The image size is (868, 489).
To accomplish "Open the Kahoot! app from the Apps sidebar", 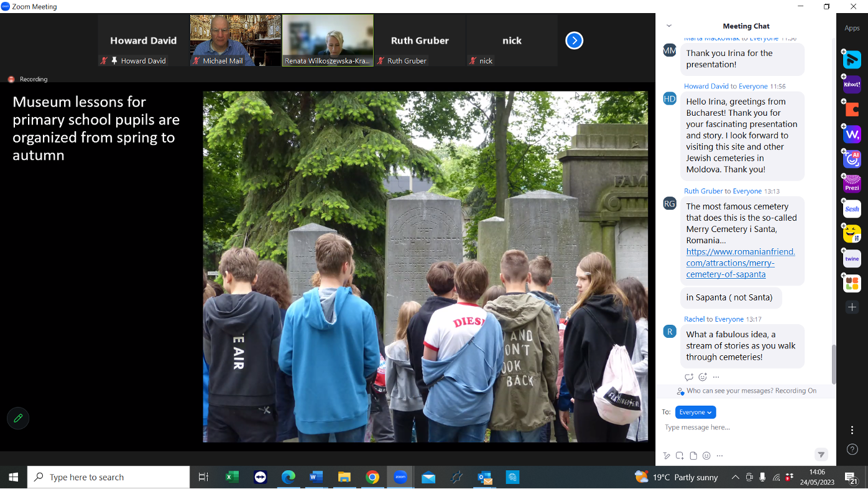I will 851,84.
